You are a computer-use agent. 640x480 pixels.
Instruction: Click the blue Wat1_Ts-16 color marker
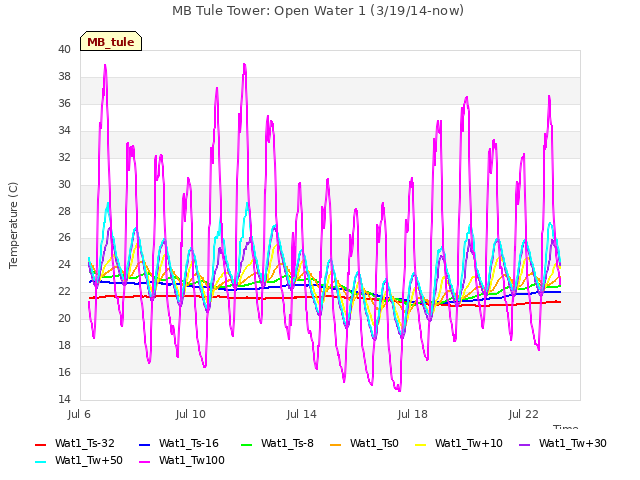[x=144, y=444]
